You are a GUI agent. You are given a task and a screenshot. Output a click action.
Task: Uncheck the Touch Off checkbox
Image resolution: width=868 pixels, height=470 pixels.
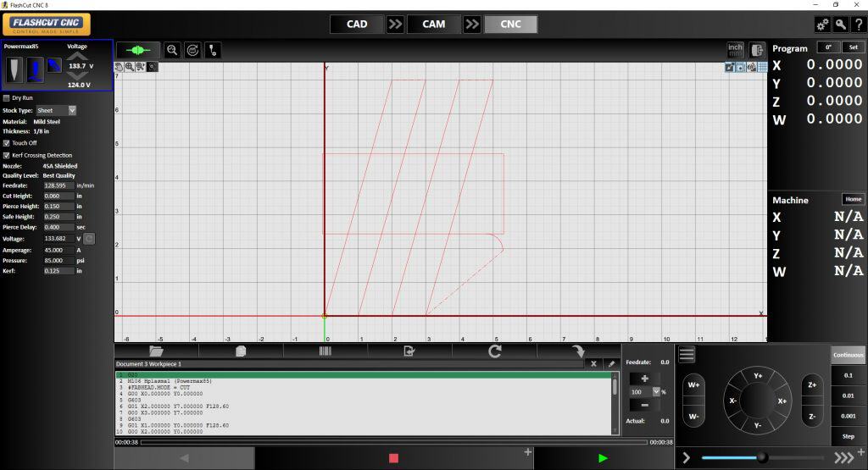7,143
